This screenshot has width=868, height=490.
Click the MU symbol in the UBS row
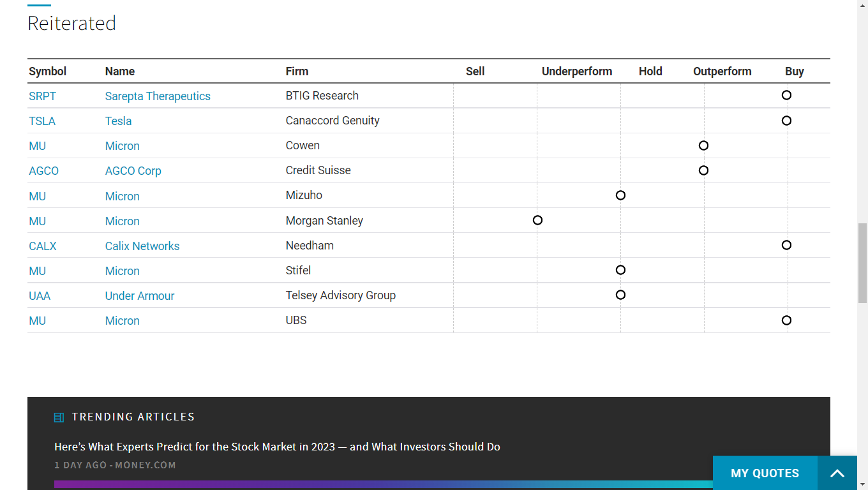[x=38, y=321]
